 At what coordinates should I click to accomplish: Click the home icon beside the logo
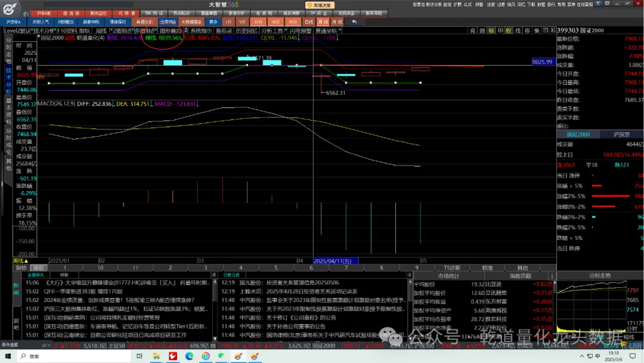tap(25, 13)
